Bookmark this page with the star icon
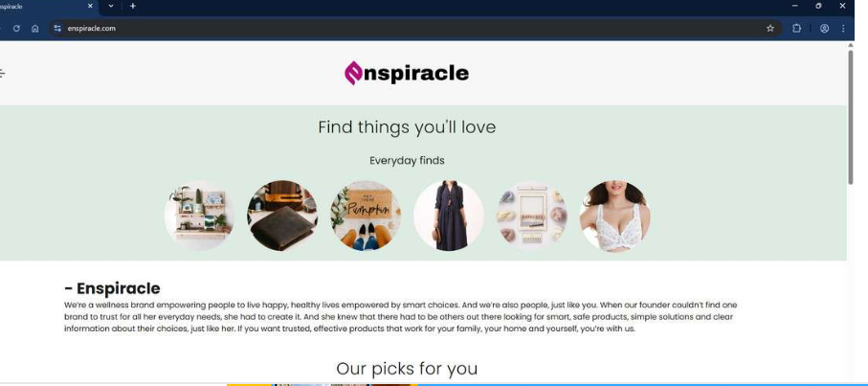The height and width of the screenshot is (386, 868). click(770, 28)
